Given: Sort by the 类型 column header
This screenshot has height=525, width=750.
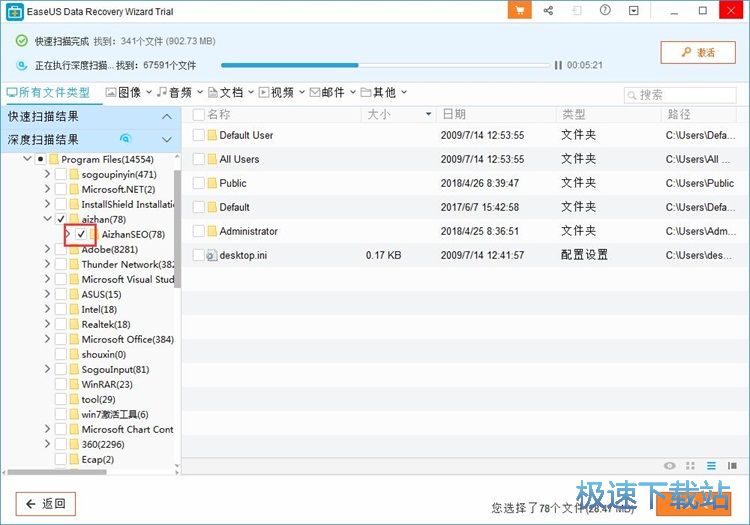Looking at the screenshot, I should [x=574, y=114].
